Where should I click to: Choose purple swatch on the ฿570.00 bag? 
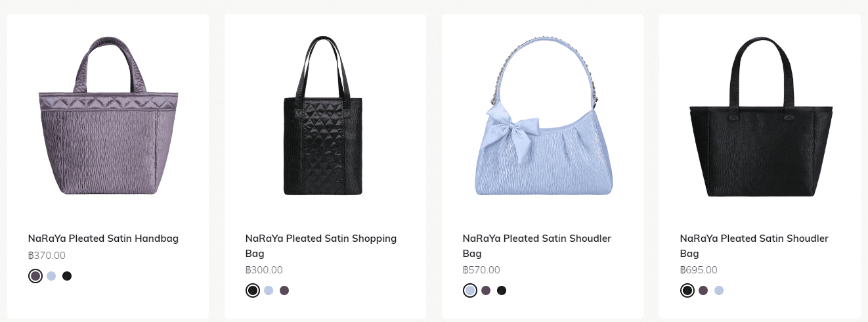[486, 290]
